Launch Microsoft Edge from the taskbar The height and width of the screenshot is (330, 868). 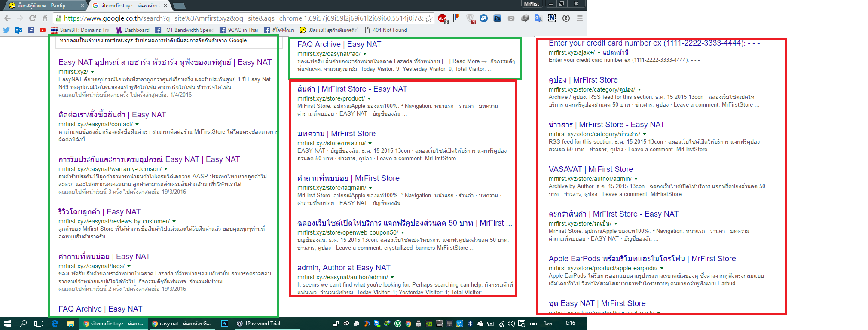pyautogui.click(x=55, y=324)
